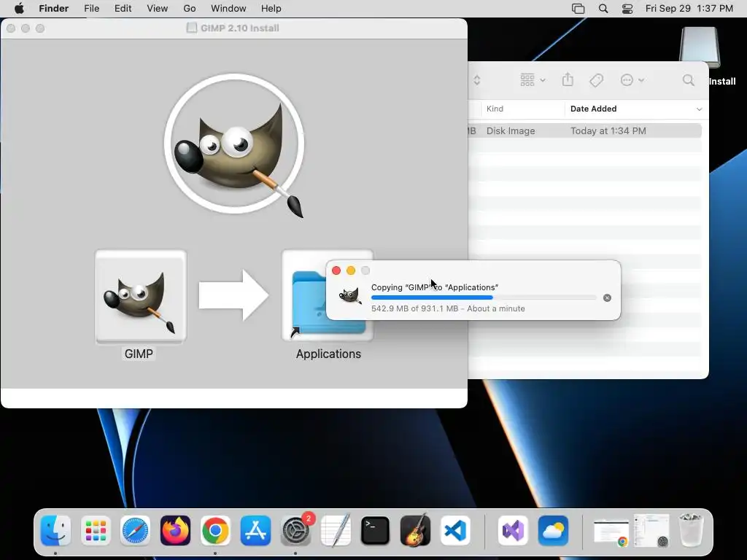Image resolution: width=747 pixels, height=560 pixels.
Task: Open Spotlight search in menu bar
Action: tap(603, 9)
